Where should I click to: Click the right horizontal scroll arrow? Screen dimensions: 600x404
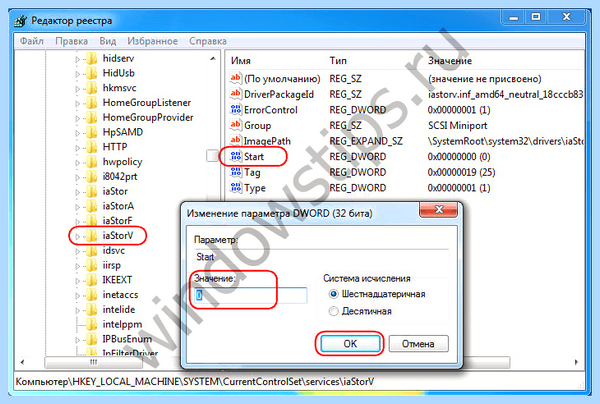click(x=576, y=362)
